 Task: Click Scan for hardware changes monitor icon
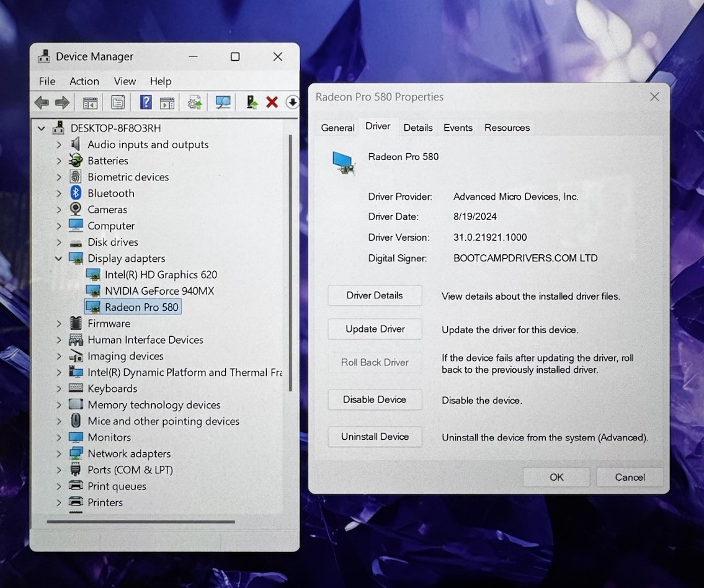223,102
